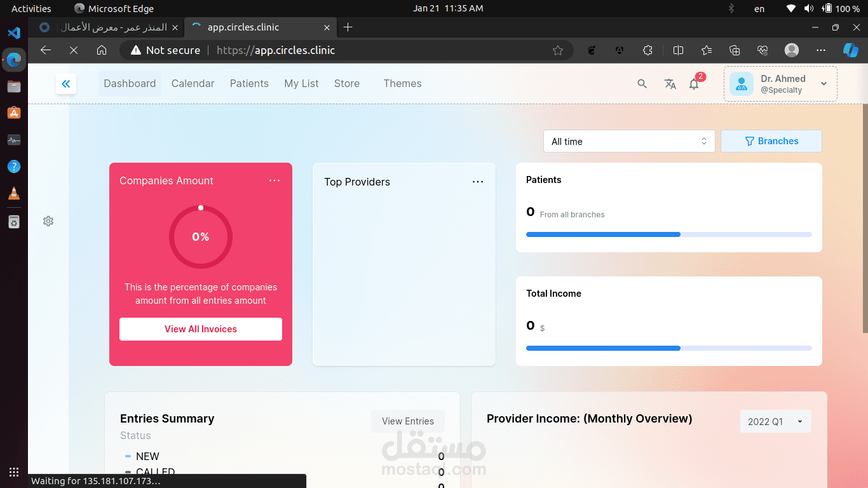Click the Total Income progress bar
Viewport: 868px width, 488px height.
(x=669, y=348)
